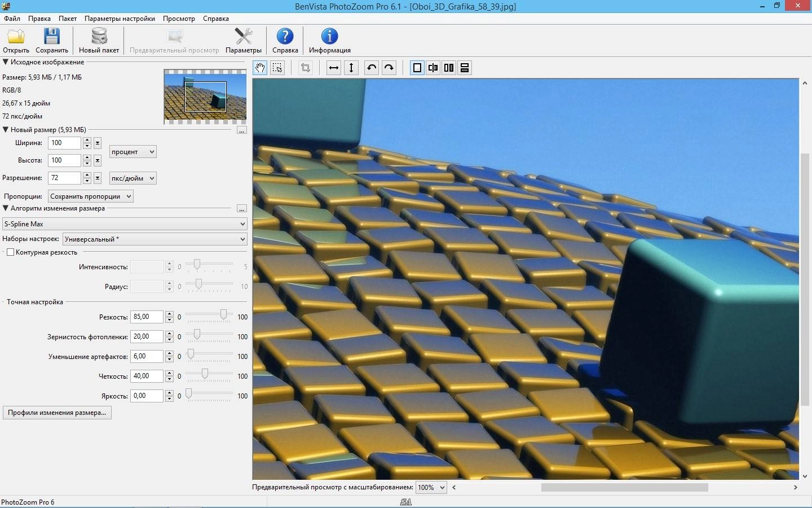Switch to stacked horizontal split preview

[x=465, y=68]
